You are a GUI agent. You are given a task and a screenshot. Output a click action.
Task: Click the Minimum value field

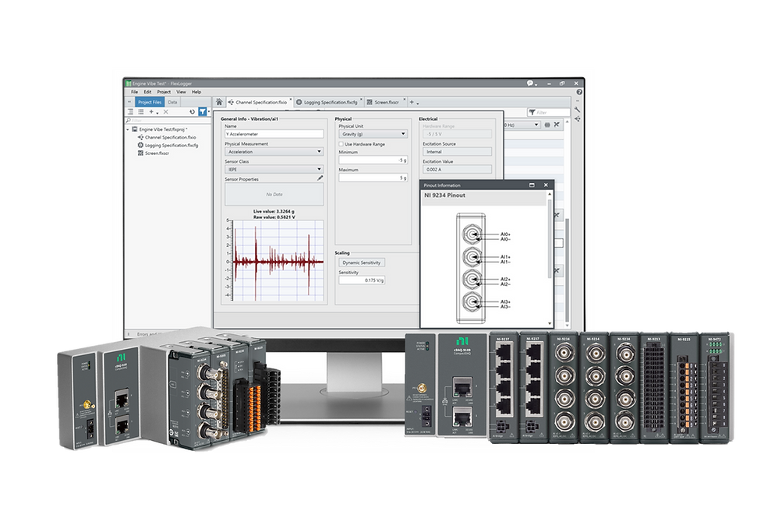pos(373,160)
